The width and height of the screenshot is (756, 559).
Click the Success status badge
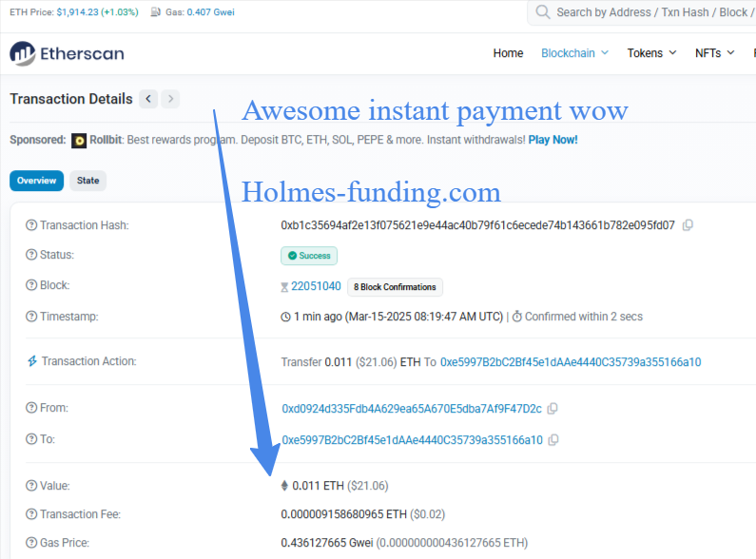[309, 256]
